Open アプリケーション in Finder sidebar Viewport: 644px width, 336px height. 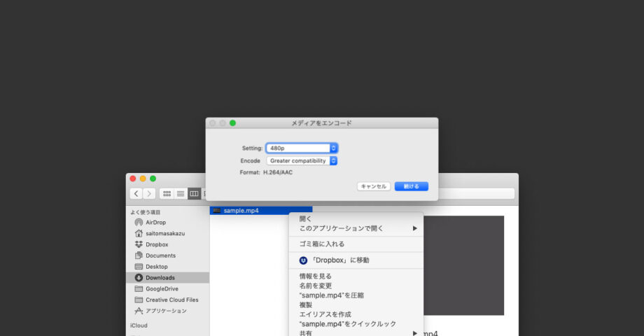click(167, 311)
